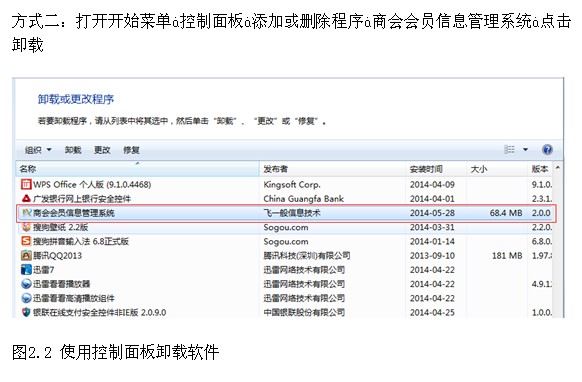Select the 广发银行网上银行安全控件 entry
This screenshot has width=582, height=382.
pyautogui.click(x=284, y=199)
